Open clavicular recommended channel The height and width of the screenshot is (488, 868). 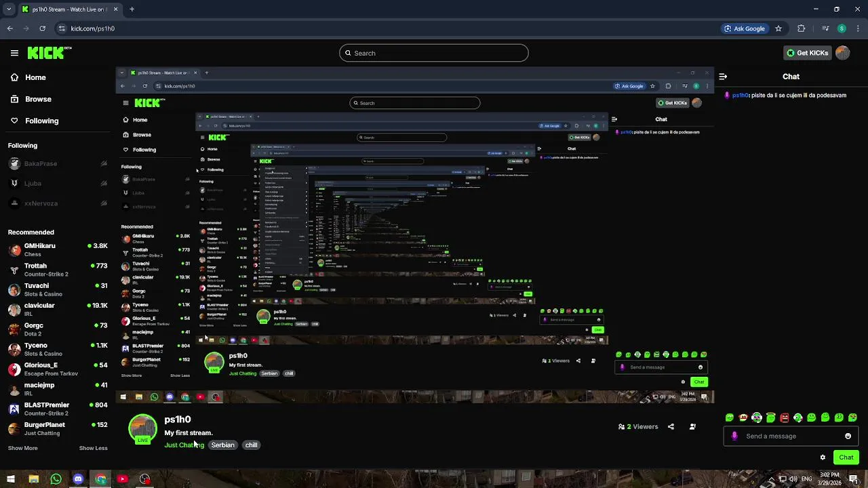click(58, 309)
